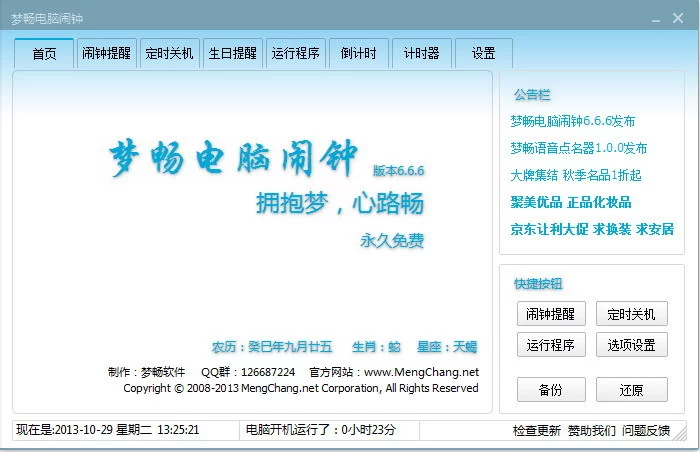Click the 星座：天蝎 text
The image size is (700, 452).
click(x=447, y=347)
